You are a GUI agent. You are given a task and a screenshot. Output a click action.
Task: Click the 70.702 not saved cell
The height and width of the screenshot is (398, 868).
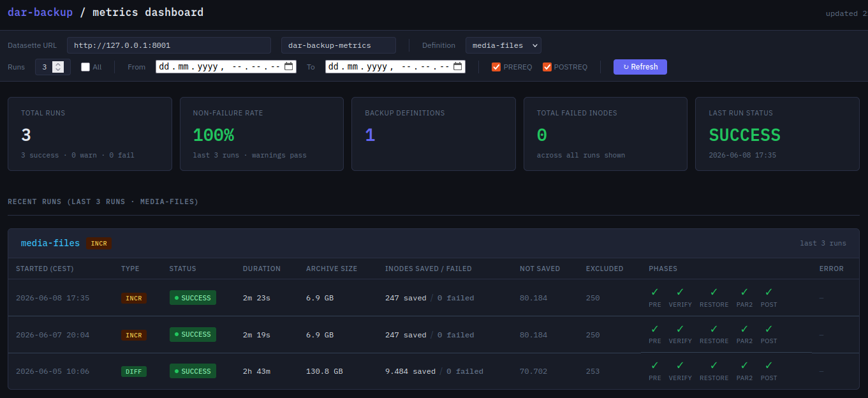coord(533,371)
